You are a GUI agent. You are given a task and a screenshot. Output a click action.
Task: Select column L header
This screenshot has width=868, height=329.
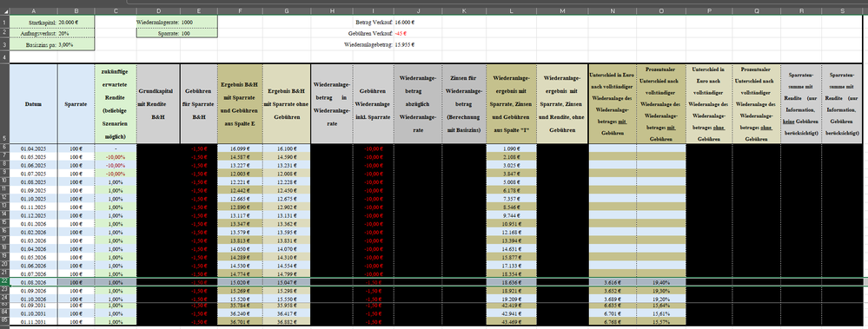pos(512,11)
